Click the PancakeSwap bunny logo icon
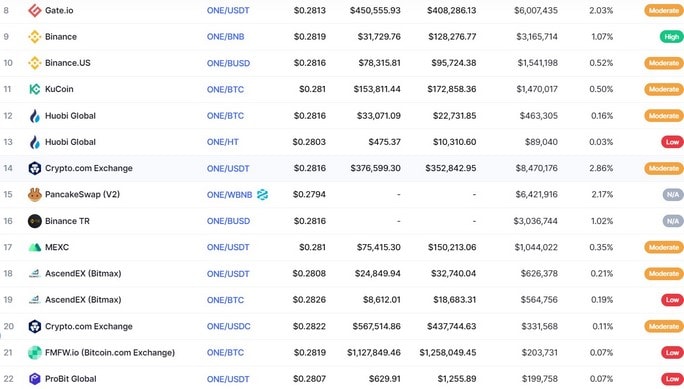The image size is (684, 389). click(x=34, y=194)
